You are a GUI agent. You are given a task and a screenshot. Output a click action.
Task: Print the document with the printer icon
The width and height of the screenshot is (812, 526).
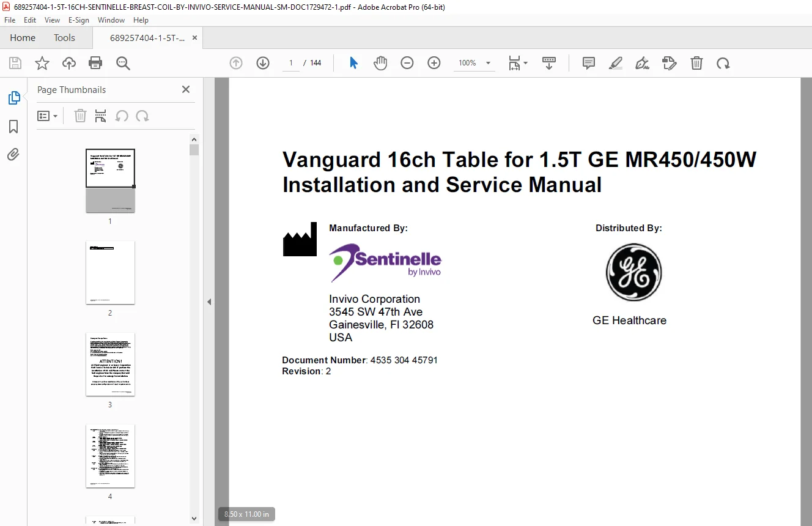coord(95,63)
